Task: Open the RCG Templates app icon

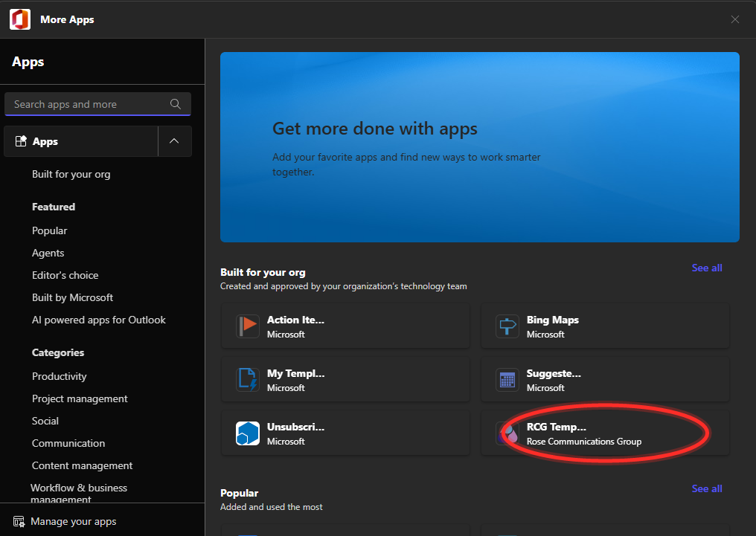Action: 507,433
